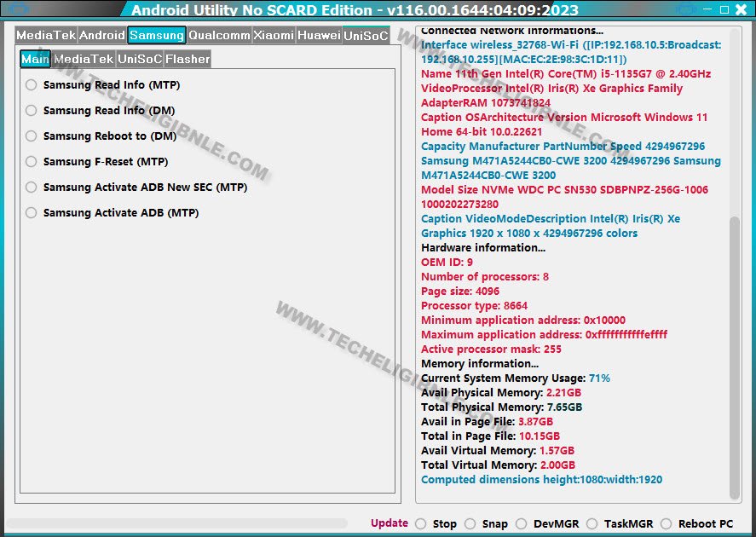Maximize the Android Utility window

point(724,9)
